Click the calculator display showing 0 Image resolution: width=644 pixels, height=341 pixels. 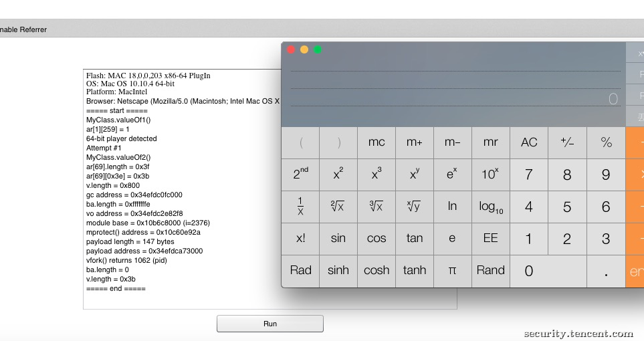pyautogui.click(x=455, y=98)
